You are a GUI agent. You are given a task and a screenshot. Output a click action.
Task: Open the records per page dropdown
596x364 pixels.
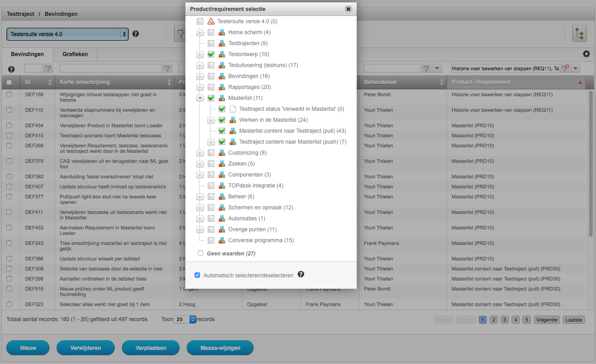[x=185, y=319]
